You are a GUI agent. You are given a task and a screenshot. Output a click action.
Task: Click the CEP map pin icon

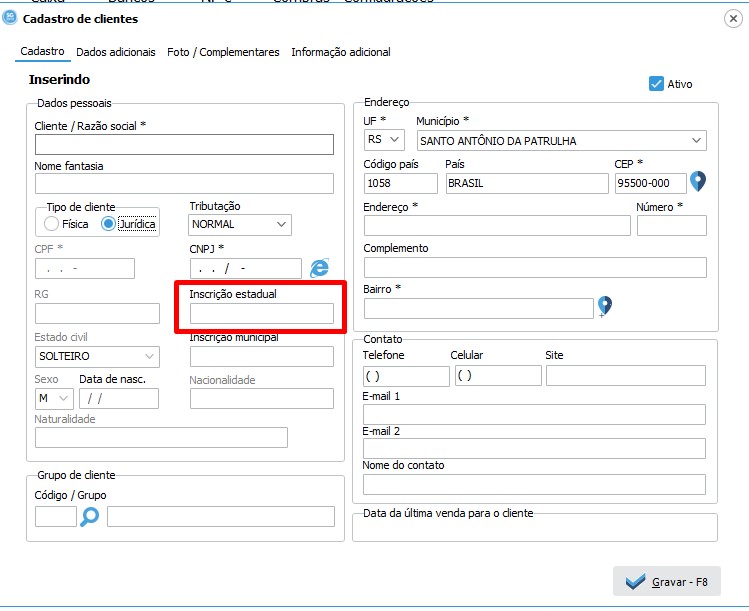coord(698,182)
